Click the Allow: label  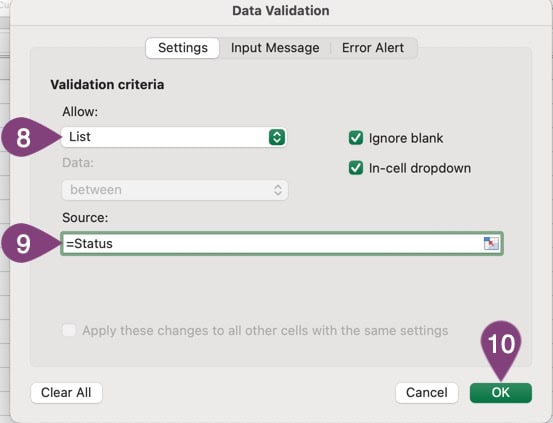coord(80,112)
